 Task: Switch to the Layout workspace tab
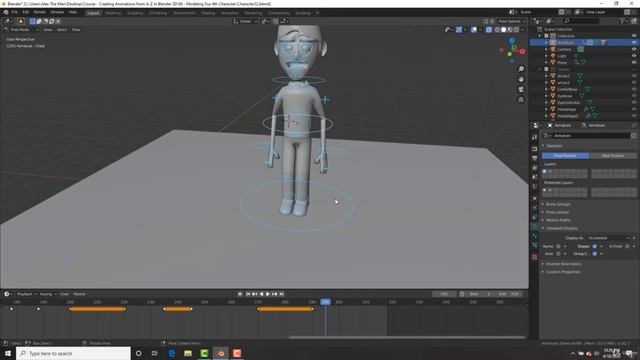pyautogui.click(x=93, y=13)
